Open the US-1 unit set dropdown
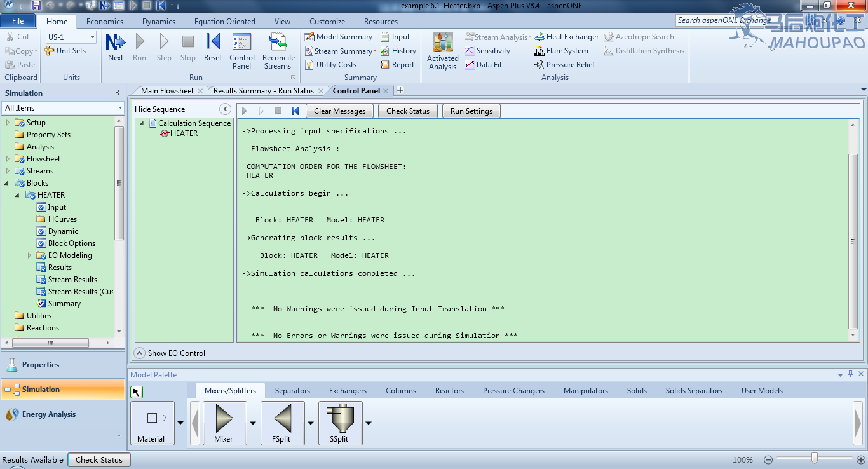The image size is (868, 469). (x=92, y=37)
